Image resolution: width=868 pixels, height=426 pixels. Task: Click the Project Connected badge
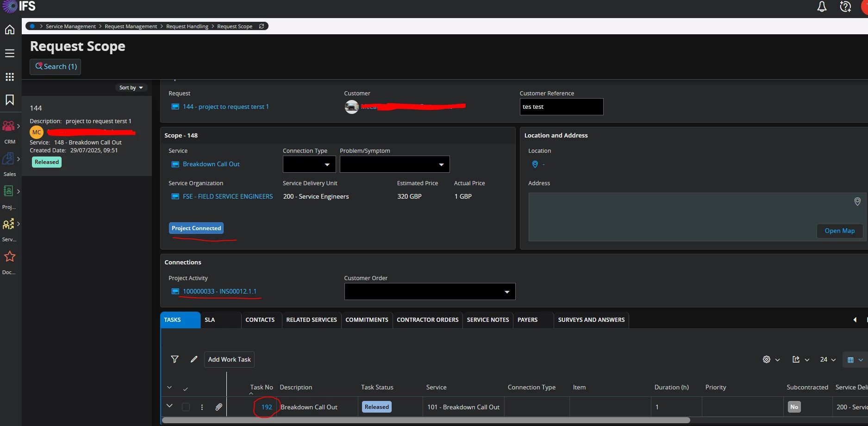tap(196, 228)
